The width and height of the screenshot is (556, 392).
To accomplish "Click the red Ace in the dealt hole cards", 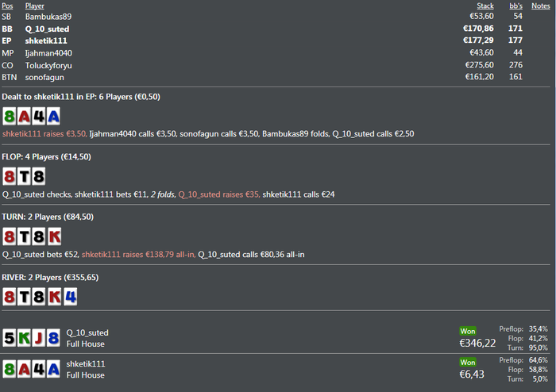I will [x=25, y=117].
